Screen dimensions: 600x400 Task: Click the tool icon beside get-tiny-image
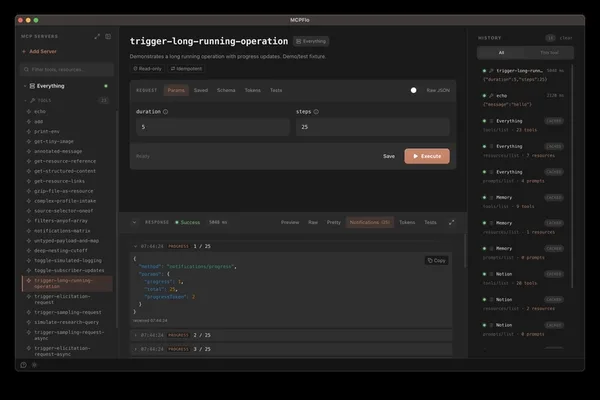pos(29,141)
